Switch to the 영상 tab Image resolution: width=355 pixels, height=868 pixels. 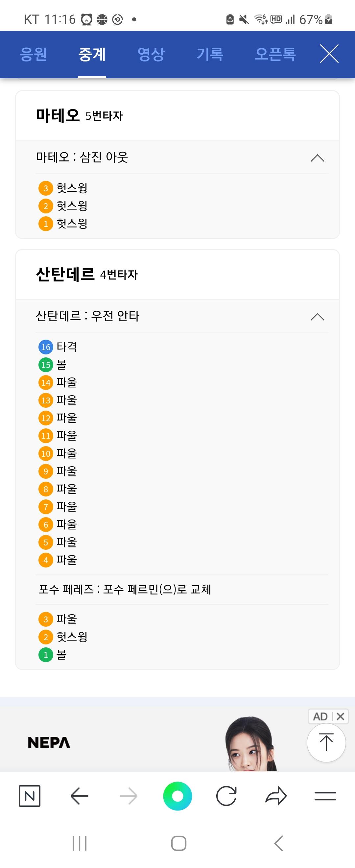click(x=151, y=54)
